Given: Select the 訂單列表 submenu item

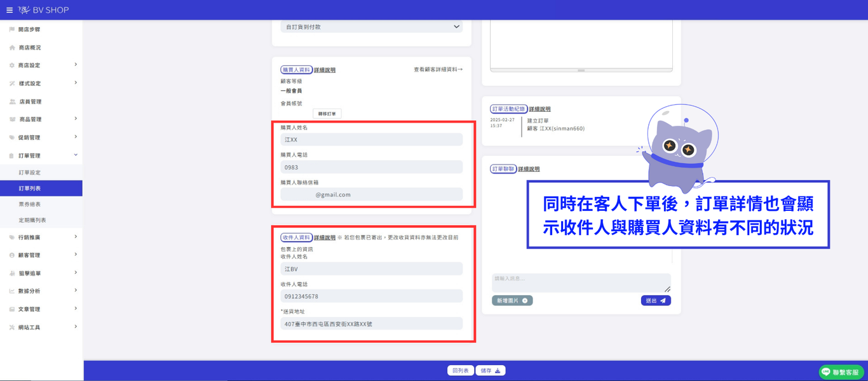Looking at the screenshot, I should (41, 189).
